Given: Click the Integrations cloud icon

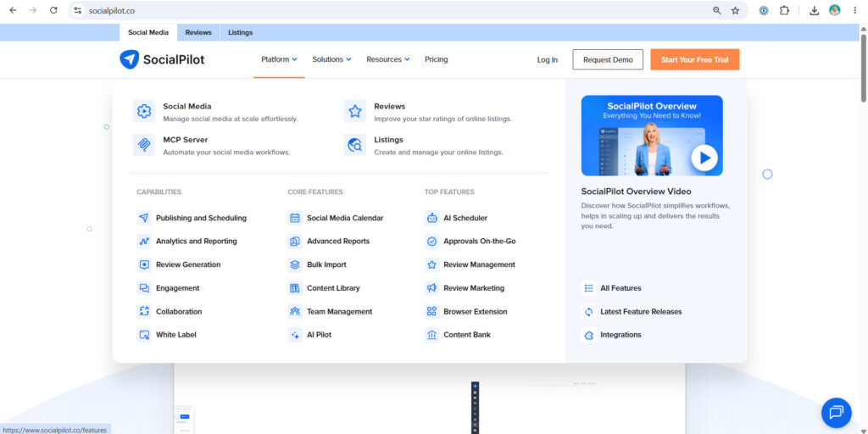Looking at the screenshot, I should [588, 335].
